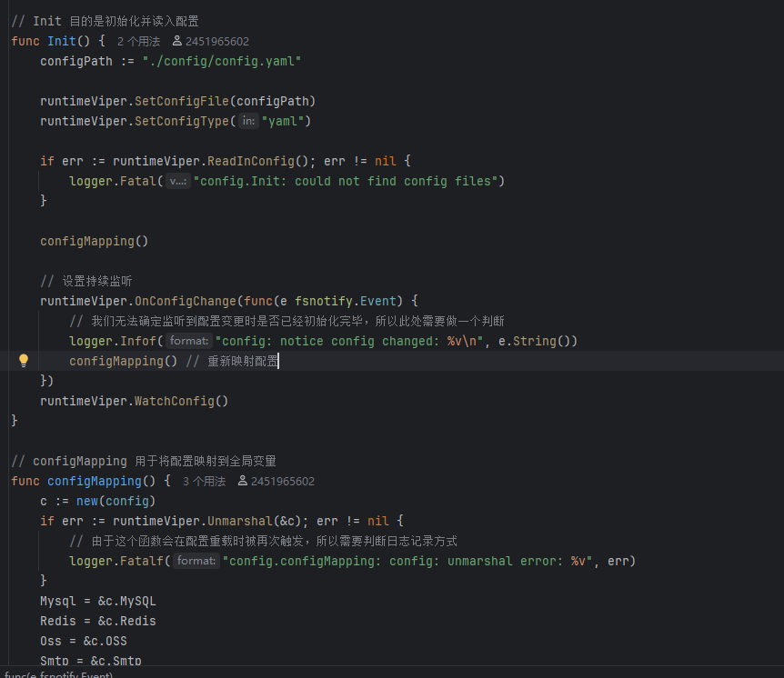Click the Init function name in declaration

click(62, 41)
